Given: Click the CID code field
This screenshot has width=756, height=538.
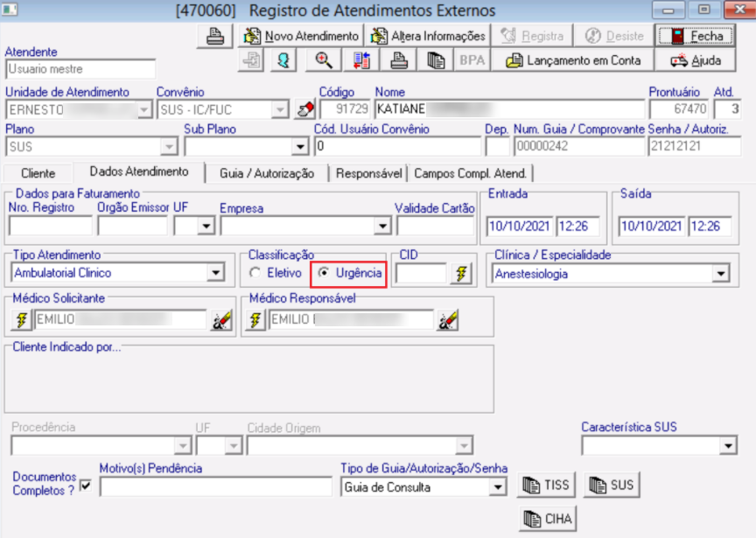Looking at the screenshot, I should click(x=421, y=274).
